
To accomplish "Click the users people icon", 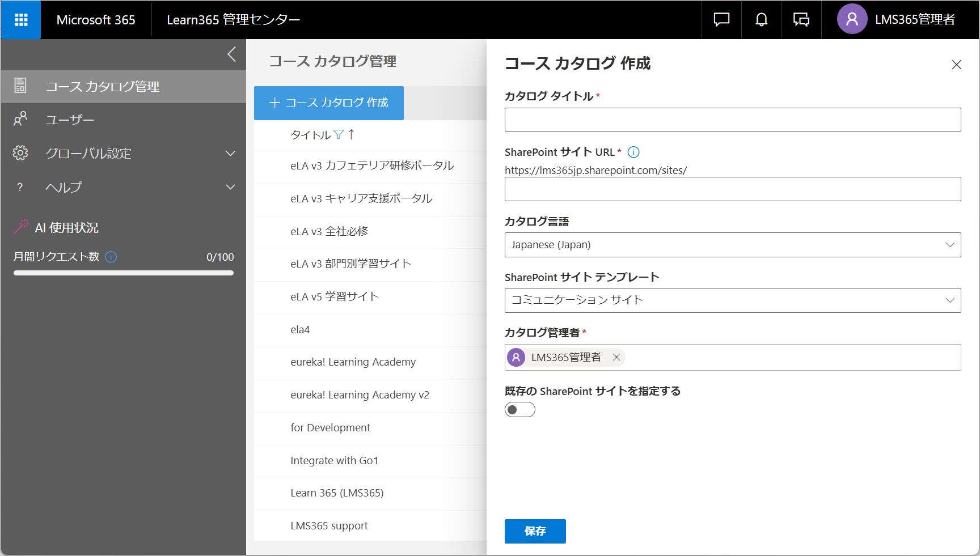I will 20,119.
